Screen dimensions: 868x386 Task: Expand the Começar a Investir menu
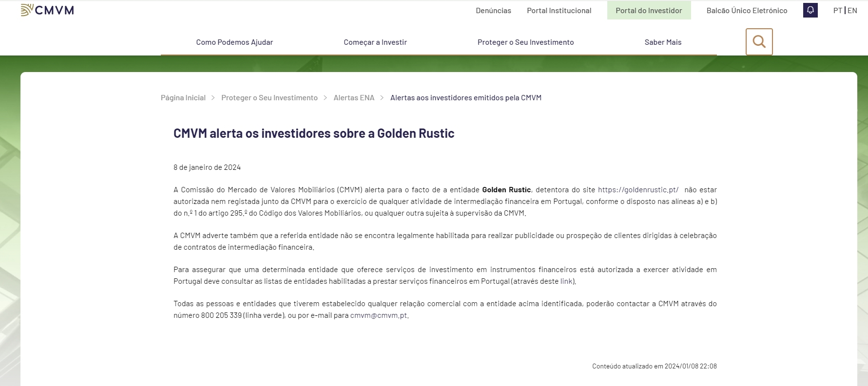tap(375, 42)
